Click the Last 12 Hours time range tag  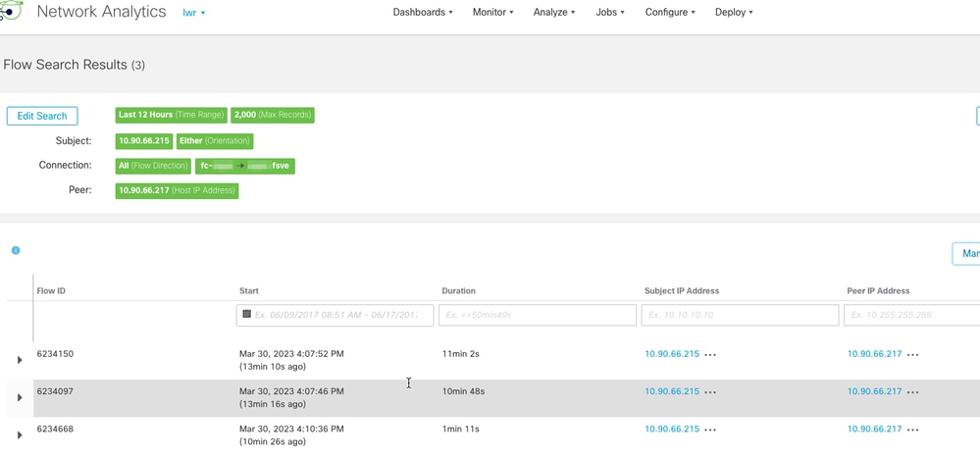tap(172, 115)
